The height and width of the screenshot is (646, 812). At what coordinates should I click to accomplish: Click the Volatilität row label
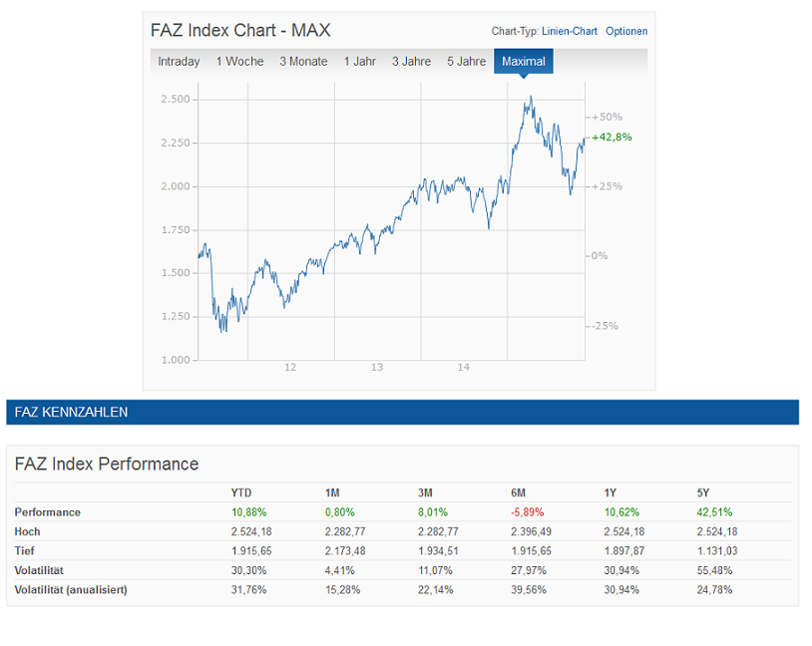tap(39, 570)
